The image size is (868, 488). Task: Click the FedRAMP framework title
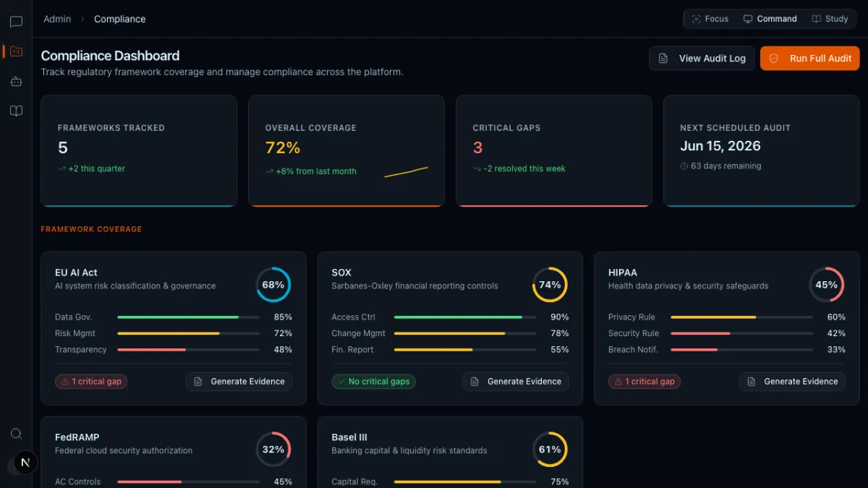(77, 437)
